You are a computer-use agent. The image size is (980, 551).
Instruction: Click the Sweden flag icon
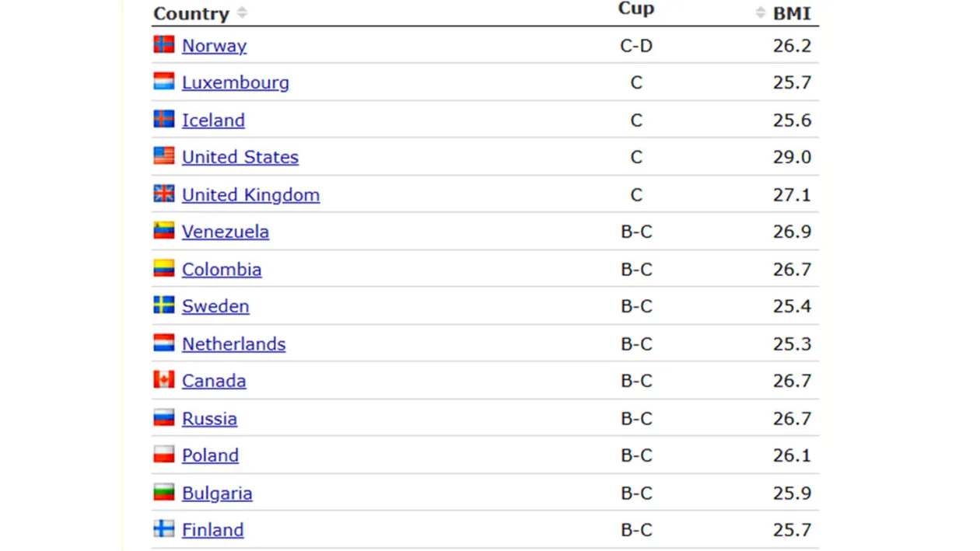click(x=163, y=305)
